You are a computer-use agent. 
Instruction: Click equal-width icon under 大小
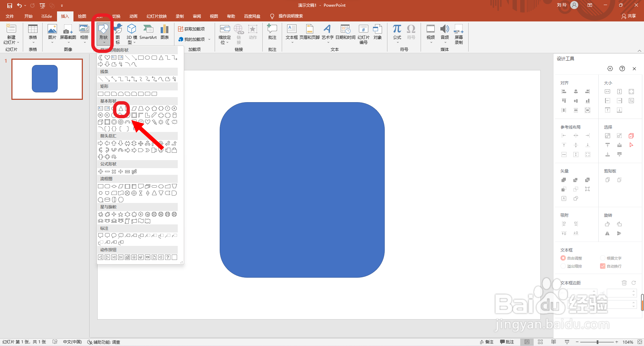[607, 91]
